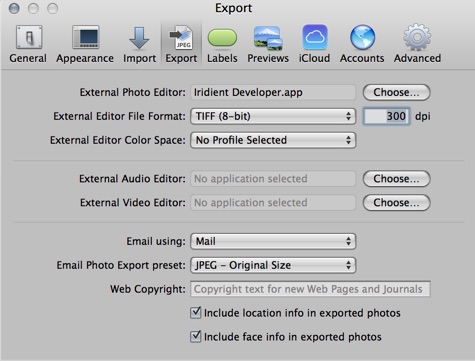Viewport: 475px width, 361px height.
Task: Open iCloud preferences cloud icon
Action: [x=314, y=37]
